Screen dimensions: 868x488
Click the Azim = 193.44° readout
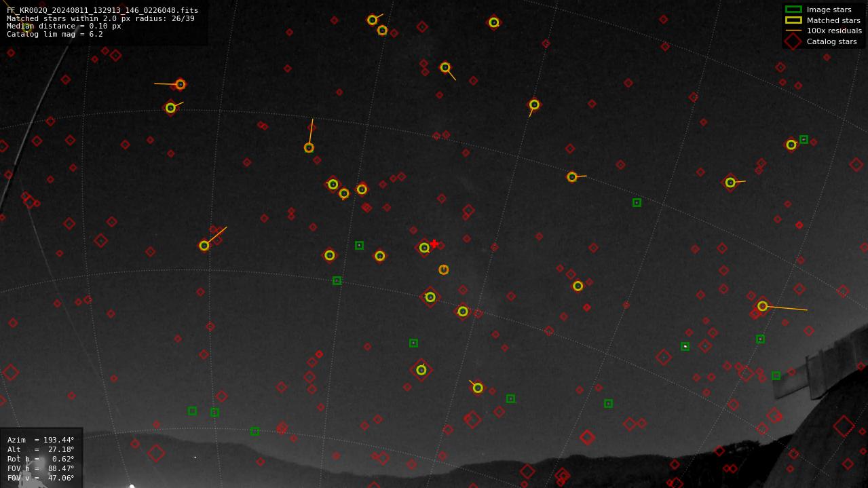41,440
